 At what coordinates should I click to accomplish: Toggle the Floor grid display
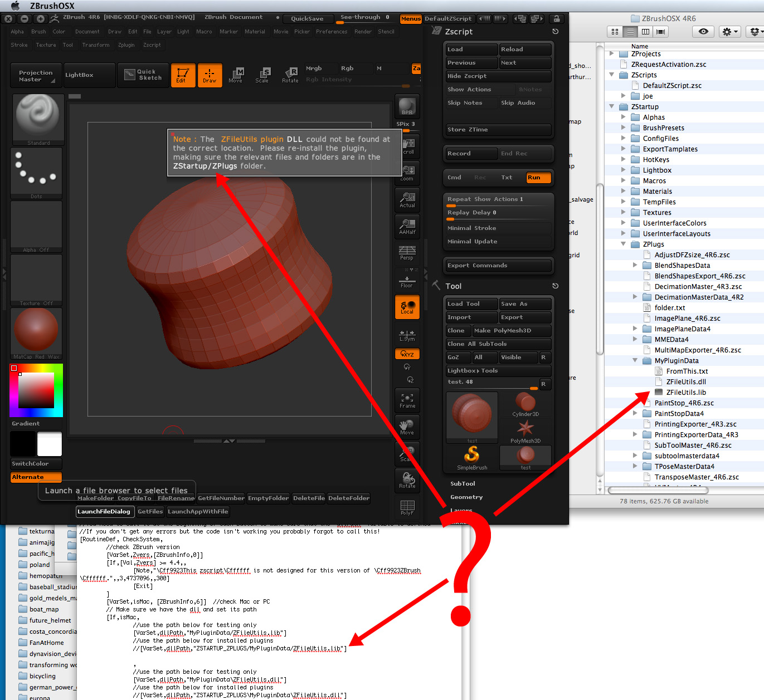407,280
